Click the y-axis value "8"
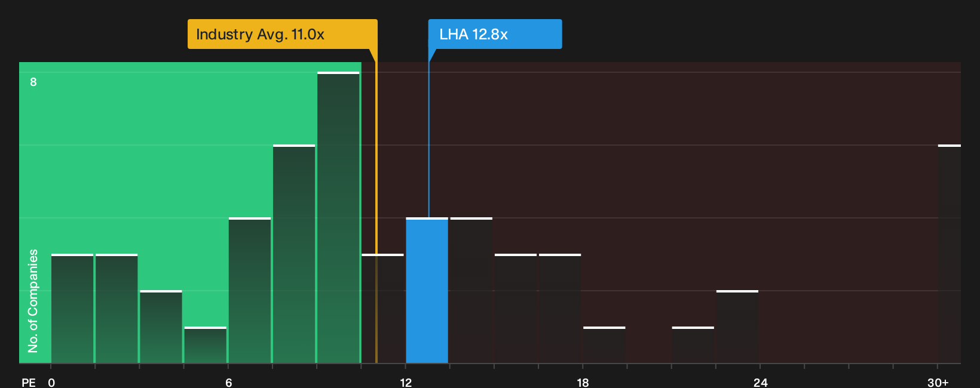980x388 pixels. [33, 82]
